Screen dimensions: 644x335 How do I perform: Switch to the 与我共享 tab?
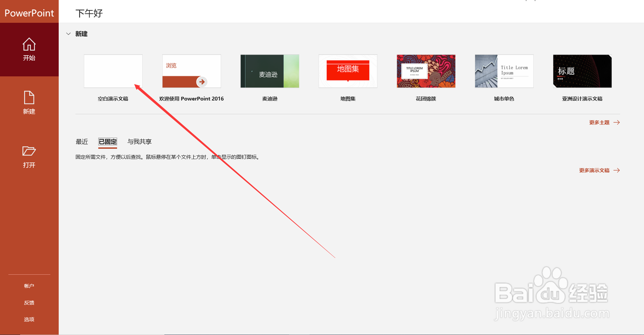tap(140, 142)
